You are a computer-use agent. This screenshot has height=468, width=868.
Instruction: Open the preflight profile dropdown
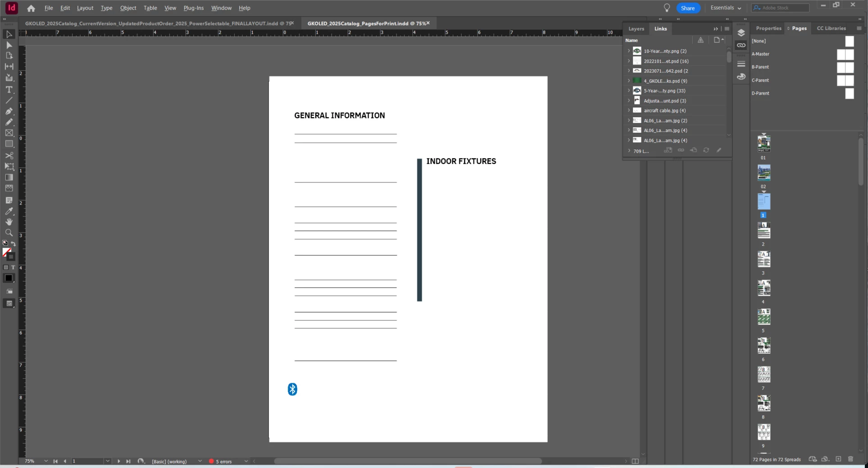point(200,461)
